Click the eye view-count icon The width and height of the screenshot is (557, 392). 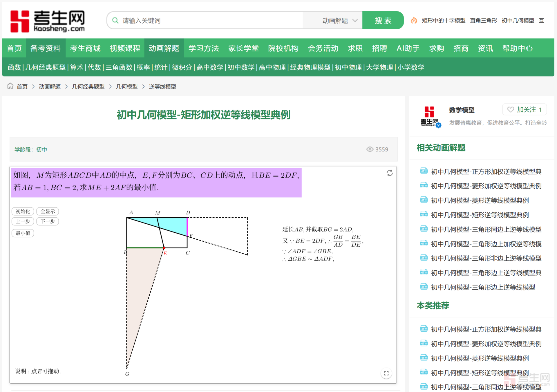[x=370, y=149]
